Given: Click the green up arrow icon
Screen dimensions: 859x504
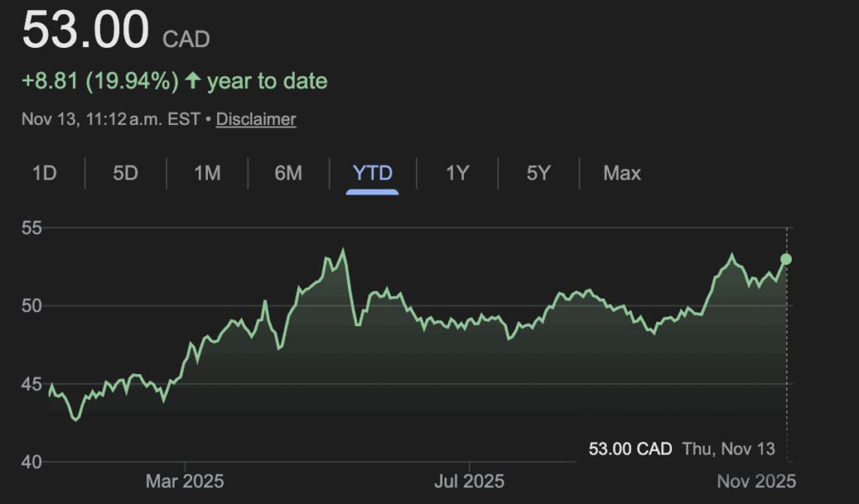Looking at the screenshot, I should tap(193, 81).
